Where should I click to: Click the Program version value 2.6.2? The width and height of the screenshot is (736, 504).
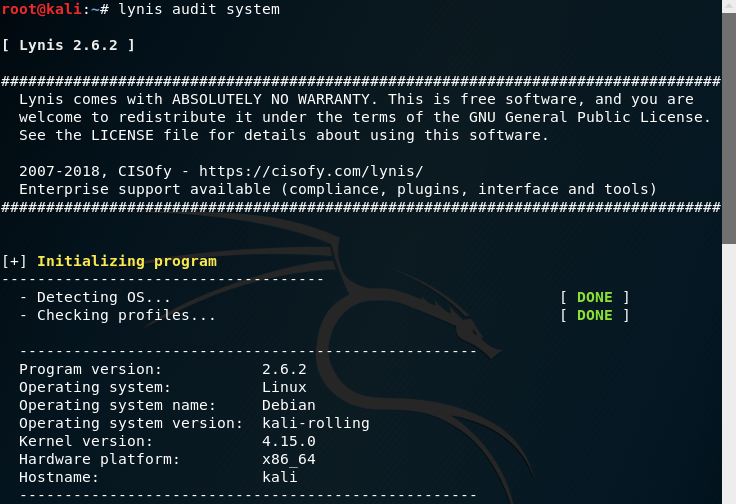[284, 369]
